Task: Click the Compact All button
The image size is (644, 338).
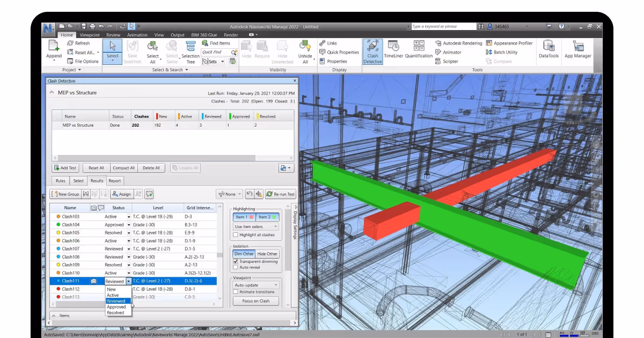Action: pos(124,168)
